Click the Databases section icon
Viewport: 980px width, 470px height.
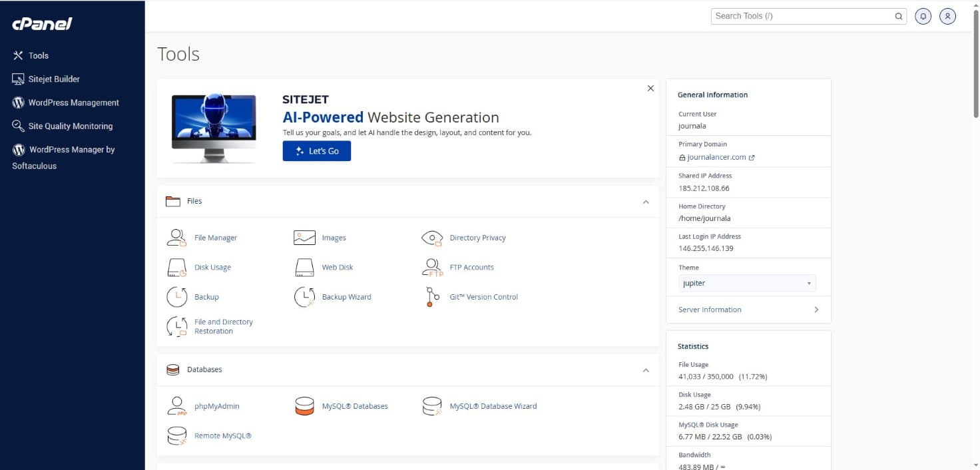tap(173, 369)
